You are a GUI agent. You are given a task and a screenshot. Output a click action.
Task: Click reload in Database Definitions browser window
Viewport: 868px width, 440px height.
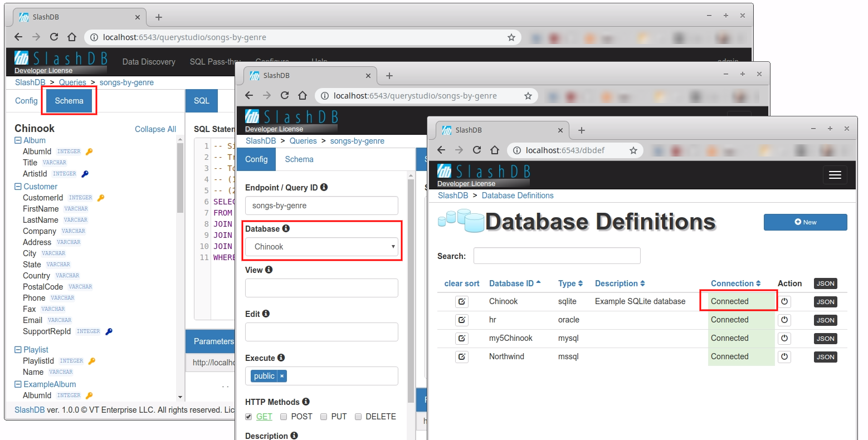pos(476,150)
